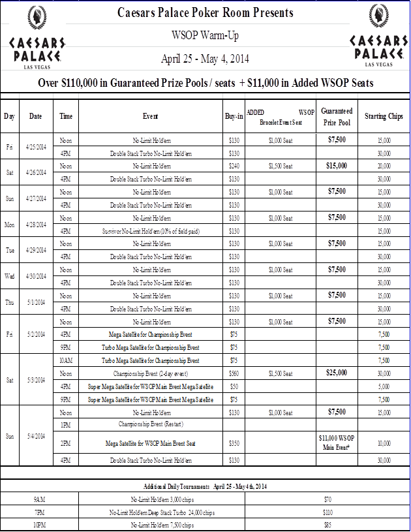Select the 5/2/2014 date cell
This screenshot has width=411, height=532.
point(36,334)
